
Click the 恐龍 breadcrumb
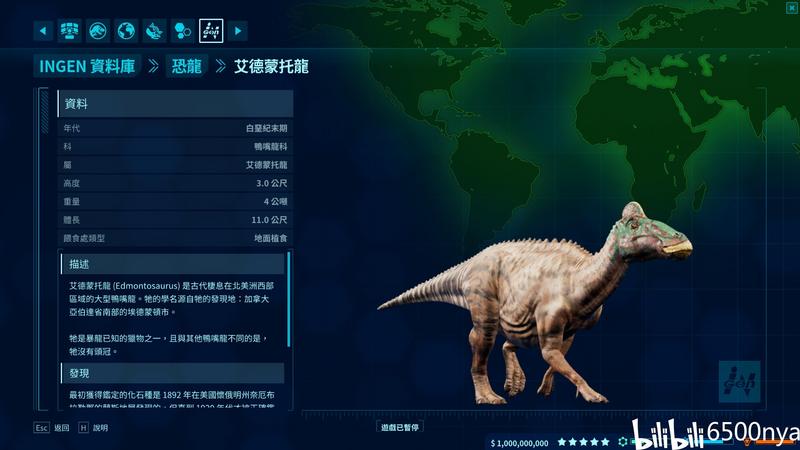[x=187, y=66]
